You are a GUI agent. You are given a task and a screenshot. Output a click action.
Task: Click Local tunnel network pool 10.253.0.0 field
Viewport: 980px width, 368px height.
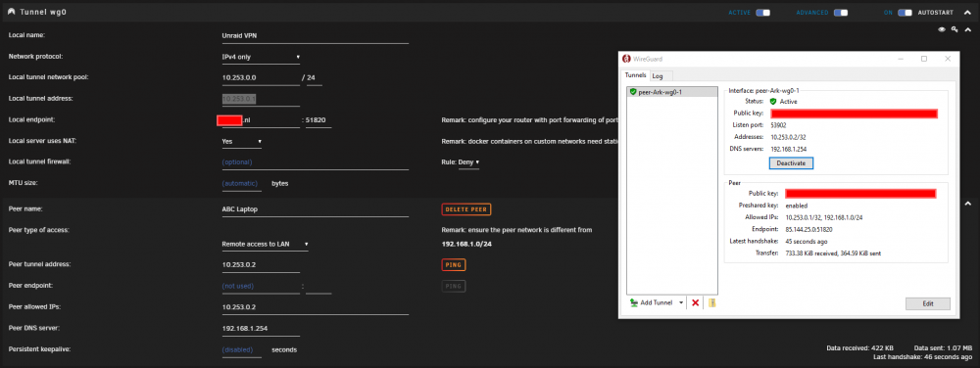[x=261, y=78]
